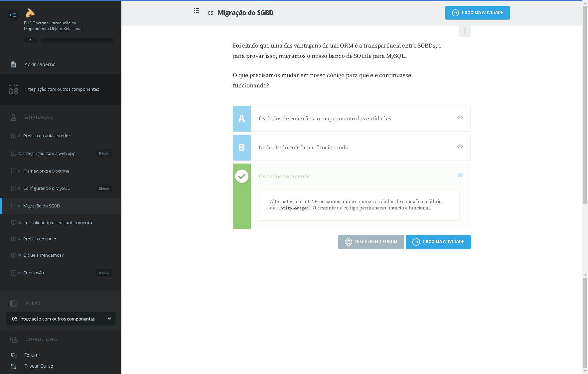Click the Abrir caderno notebook icon
588x374 pixels.
[x=14, y=64]
